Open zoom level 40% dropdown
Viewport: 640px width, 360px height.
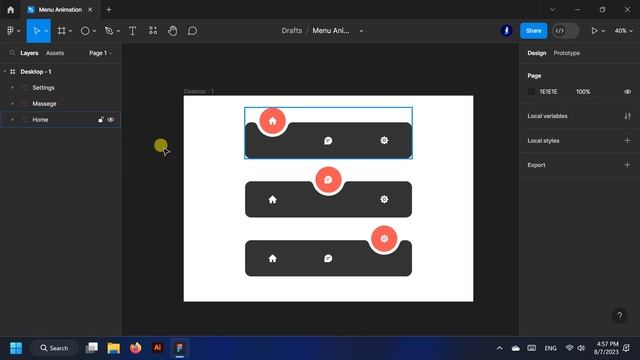(623, 31)
